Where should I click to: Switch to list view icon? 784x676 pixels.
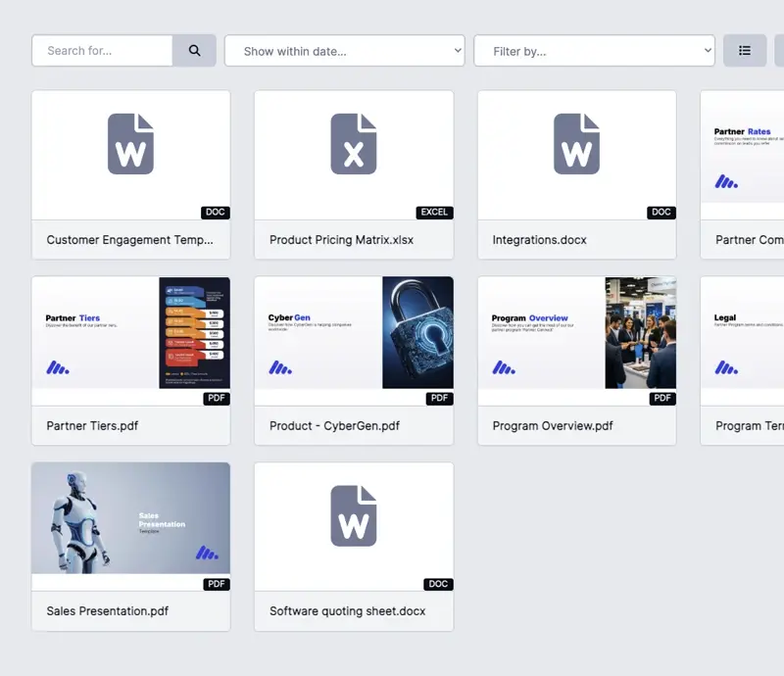point(745,51)
